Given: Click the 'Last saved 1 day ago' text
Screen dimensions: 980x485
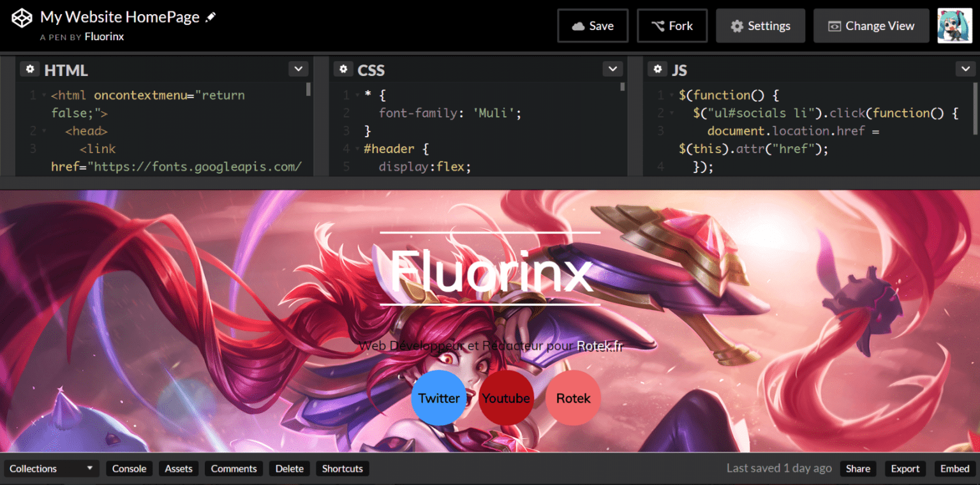Looking at the screenshot, I should [x=779, y=468].
